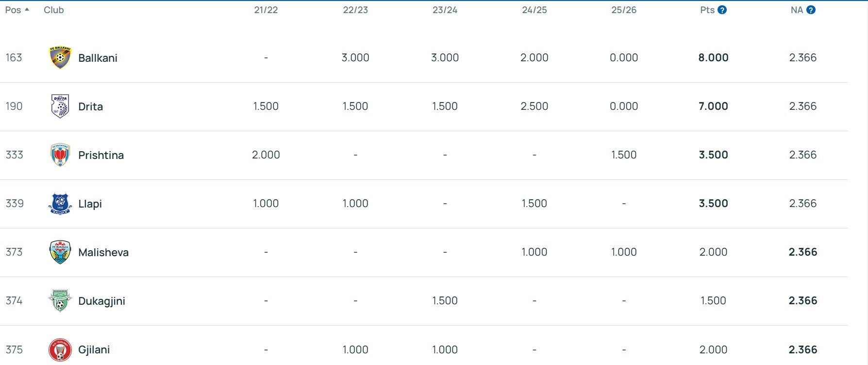The image size is (868, 365).
Task: Click the Pts column header label
Action: click(707, 10)
